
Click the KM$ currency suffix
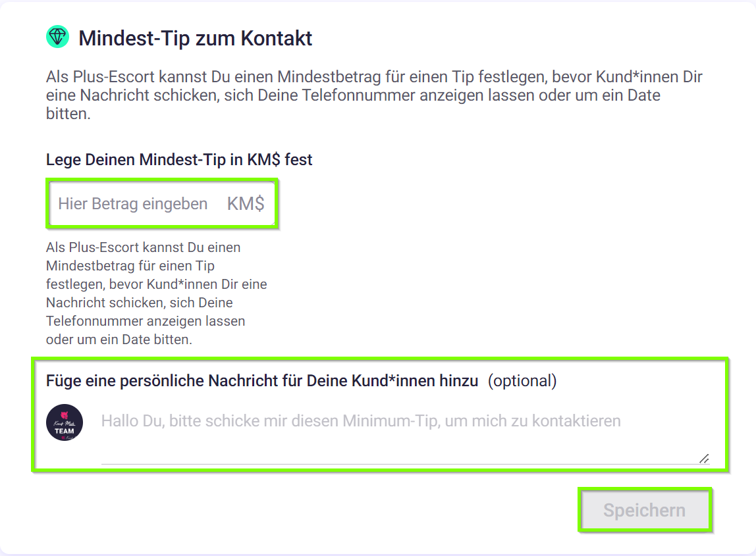pyautogui.click(x=246, y=204)
